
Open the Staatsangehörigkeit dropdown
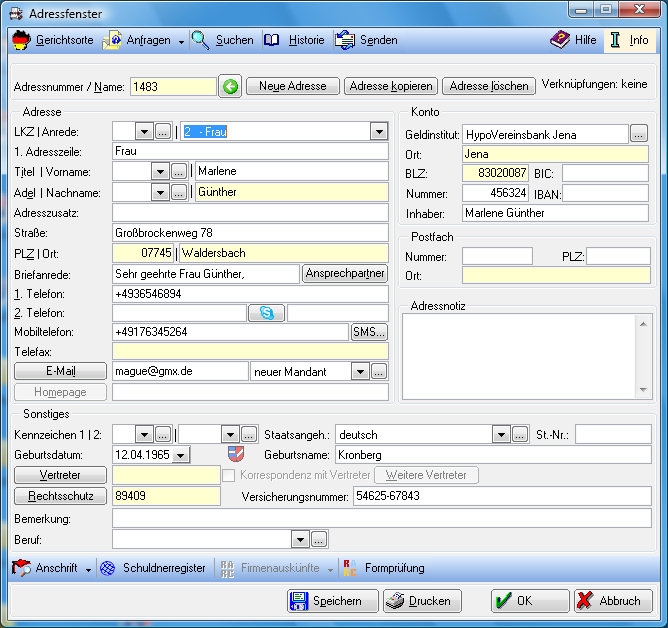click(x=501, y=435)
